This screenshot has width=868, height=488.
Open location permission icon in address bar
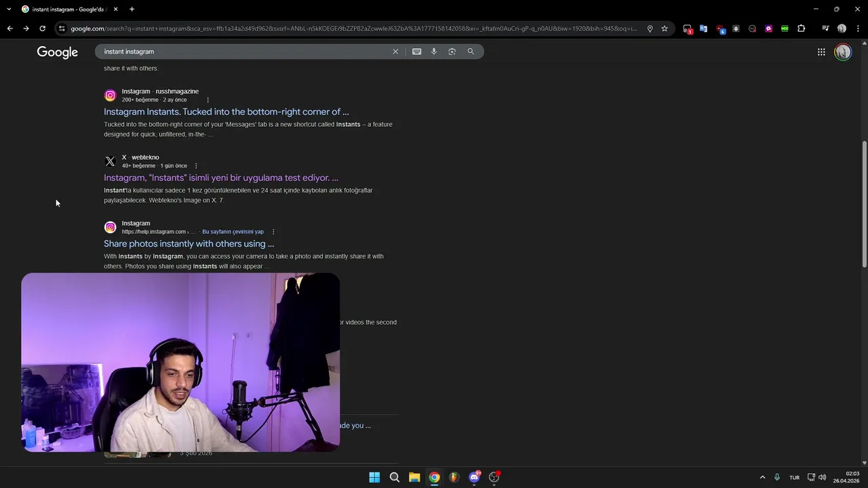pos(650,28)
